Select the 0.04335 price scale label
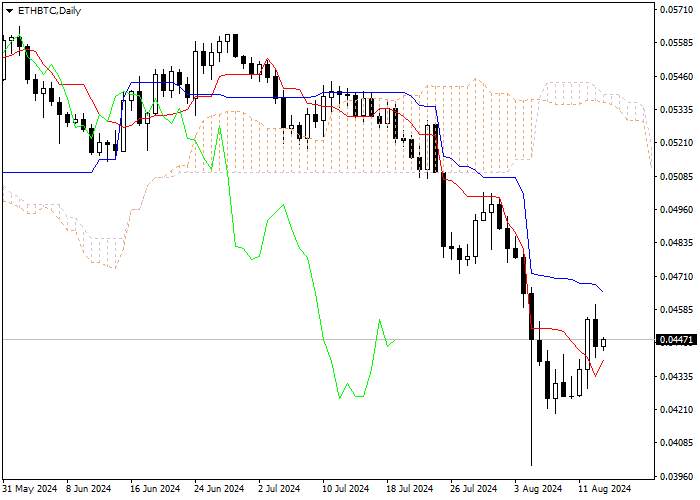 point(677,376)
